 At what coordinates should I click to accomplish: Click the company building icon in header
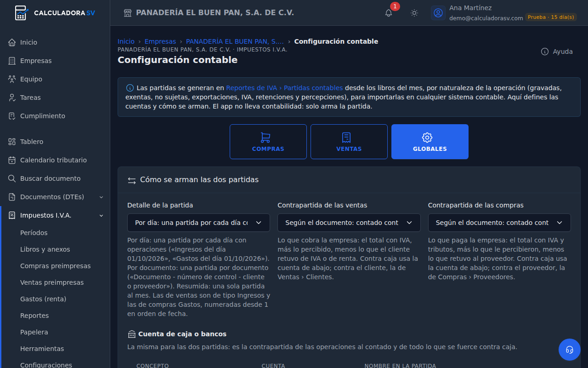click(x=128, y=13)
